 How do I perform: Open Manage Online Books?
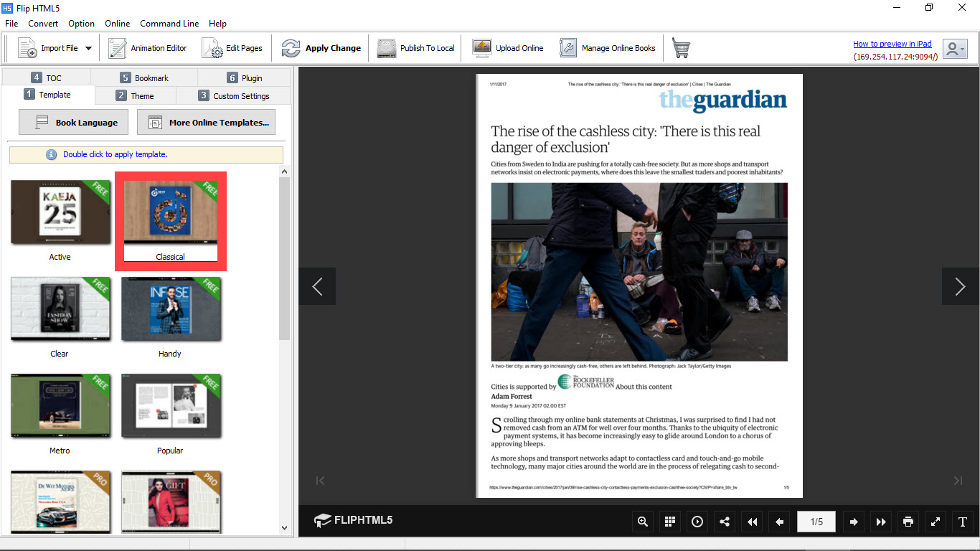(608, 48)
